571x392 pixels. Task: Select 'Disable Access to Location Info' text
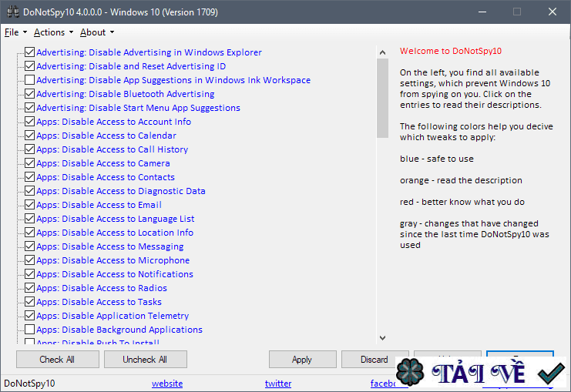coord(115,233)
